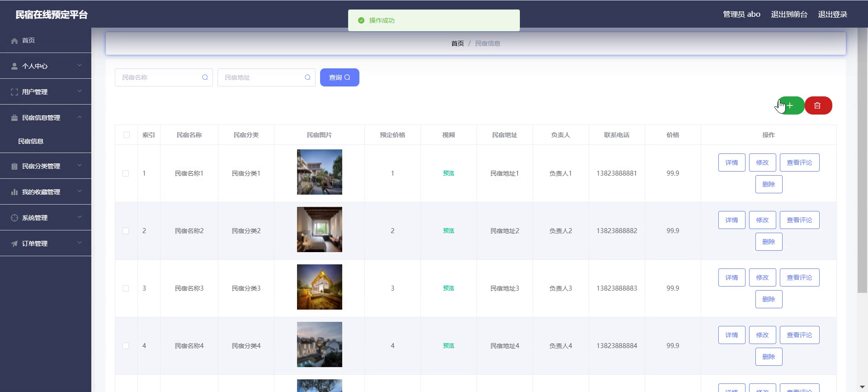Click 预览 video link in row 民宿名称4
Viewport: 868px width, 392px height.
tap(448, 346)
